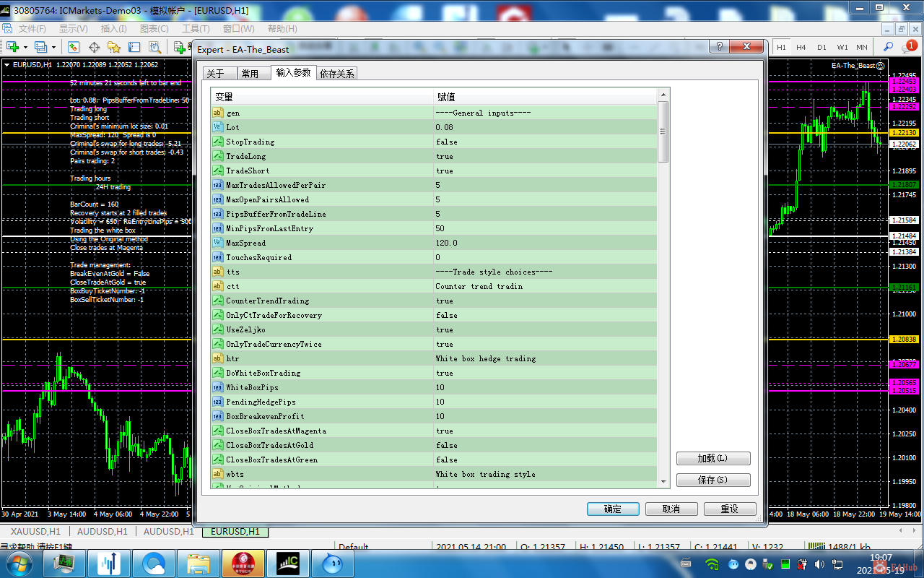Expand the profiles dropdown arrow
The height and width of the screenshot is (578, 924).
point(53,47)
